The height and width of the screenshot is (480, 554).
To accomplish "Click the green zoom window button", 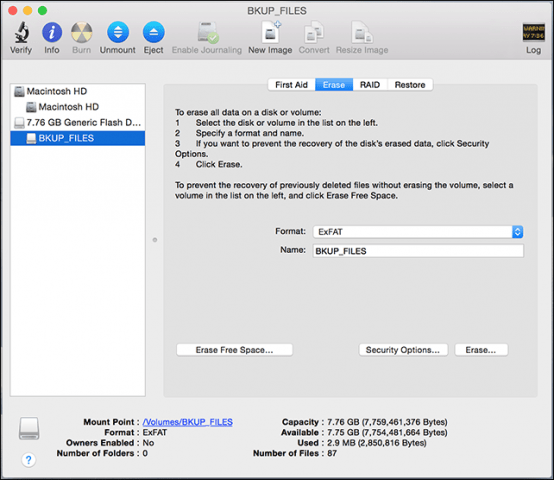I will pos(42,11).
